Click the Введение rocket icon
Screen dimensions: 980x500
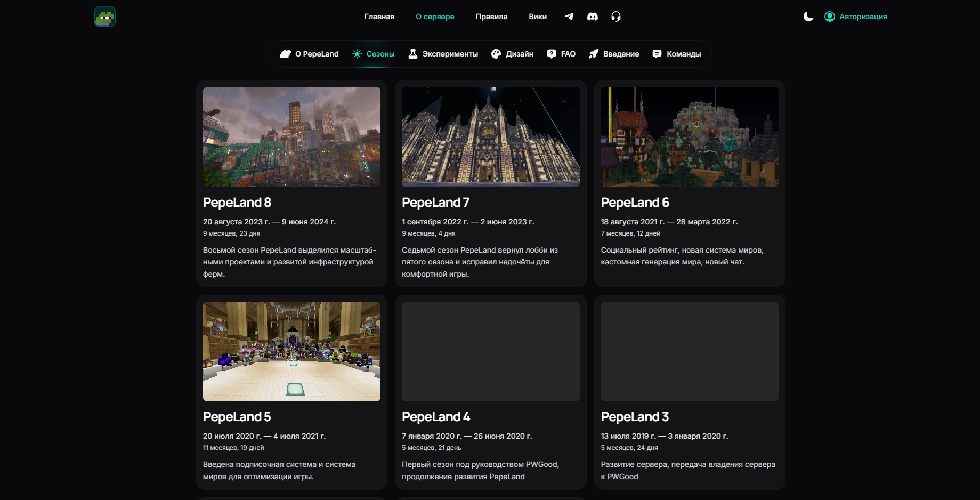[x=594, y=54]
